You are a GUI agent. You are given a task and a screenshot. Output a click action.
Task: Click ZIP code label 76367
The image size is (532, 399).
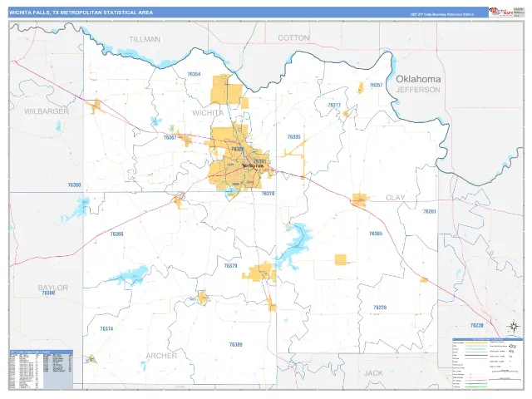click(170, 137)
